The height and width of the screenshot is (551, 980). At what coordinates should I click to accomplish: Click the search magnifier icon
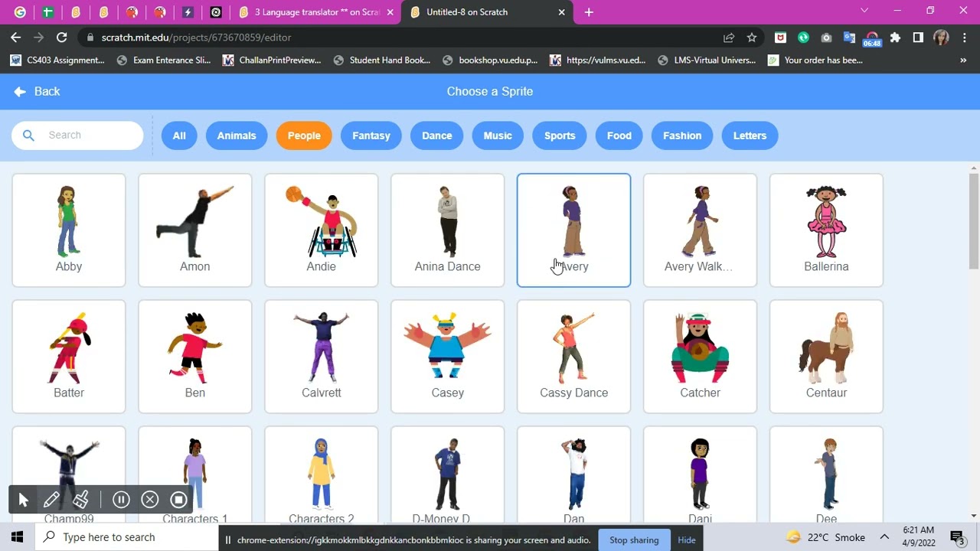[x=28, y=135]
